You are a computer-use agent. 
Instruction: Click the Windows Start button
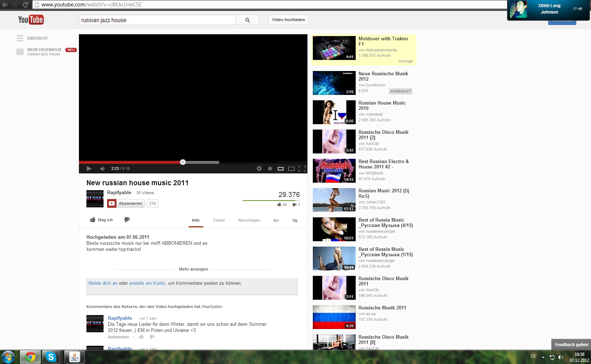pyautogui.click(x=8, y=357)
